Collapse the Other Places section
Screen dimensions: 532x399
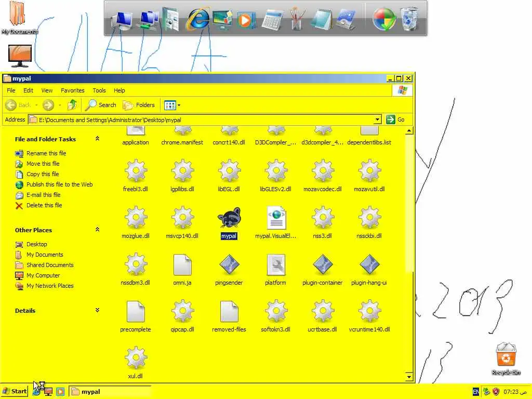click(97, 230)
